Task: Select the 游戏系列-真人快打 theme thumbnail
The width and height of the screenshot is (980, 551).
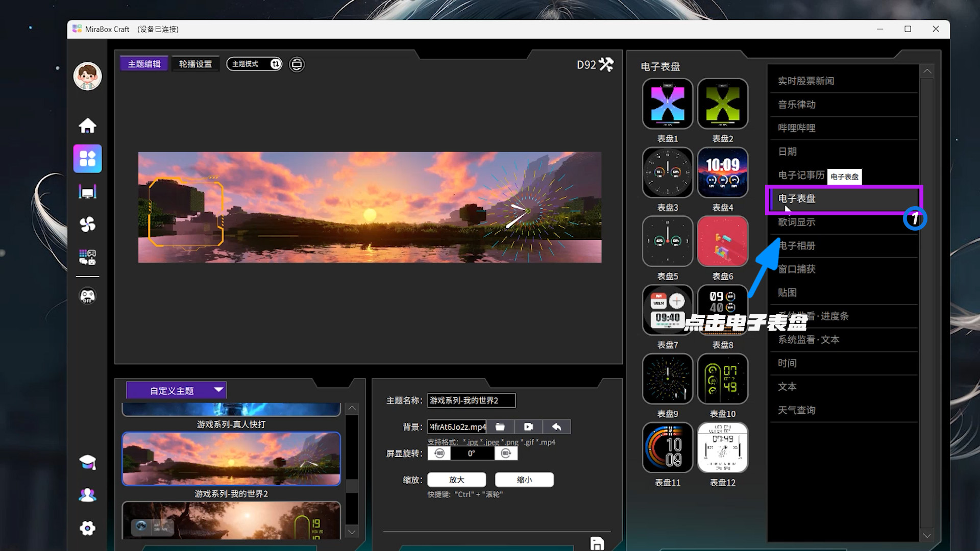Action: tap(231, 409)
